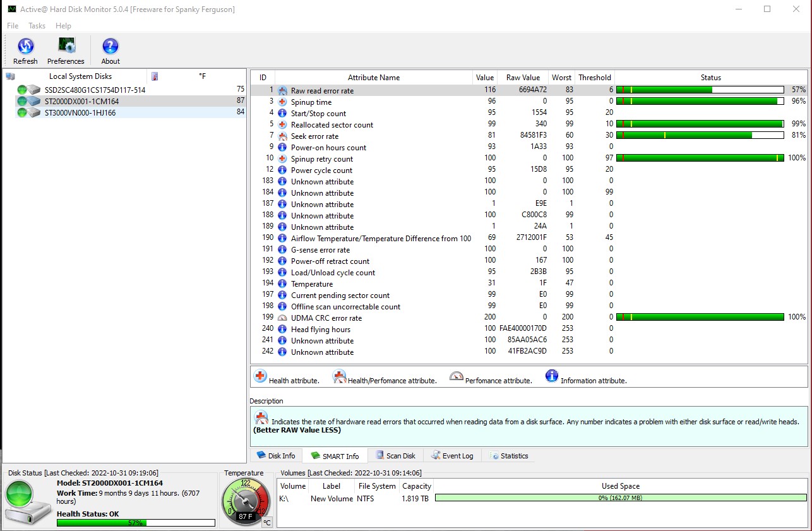Image resolution: width=812 pixels, height=531 pixels.
Task: Click the About toolbar icon
Action: coord(110,46)
